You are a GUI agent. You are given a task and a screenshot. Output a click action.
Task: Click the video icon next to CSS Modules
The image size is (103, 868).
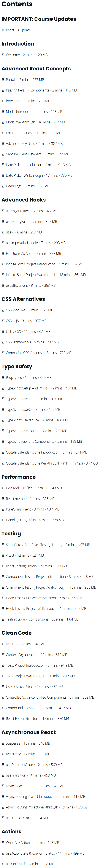click(3, 310)
